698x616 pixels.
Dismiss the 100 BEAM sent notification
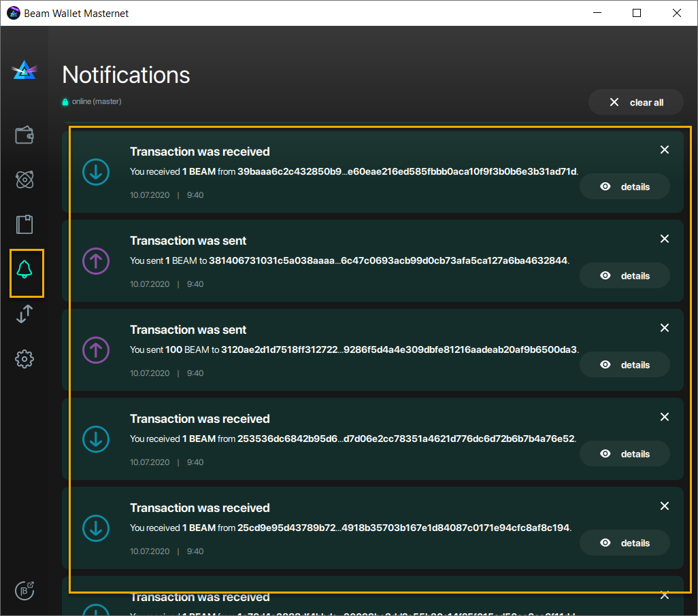click(x=665, y=328)
